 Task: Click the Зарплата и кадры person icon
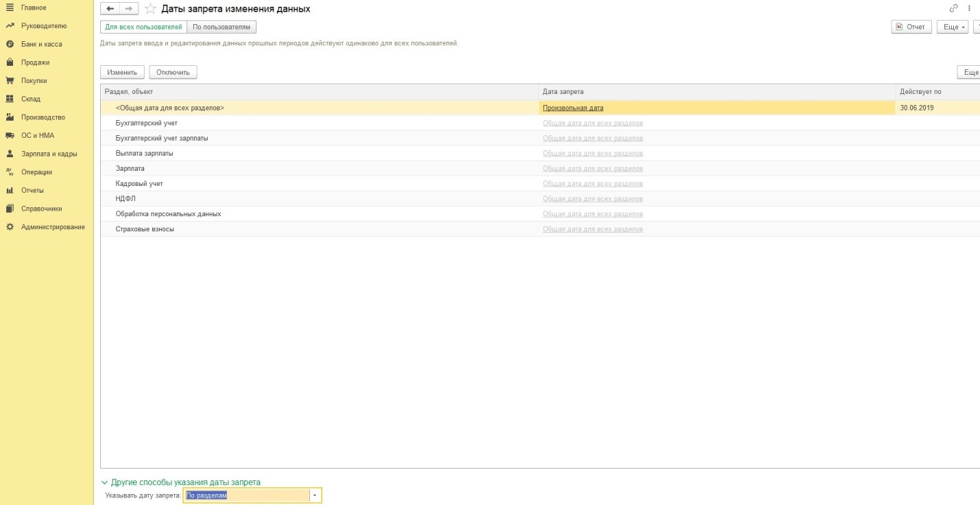(10, 154)
